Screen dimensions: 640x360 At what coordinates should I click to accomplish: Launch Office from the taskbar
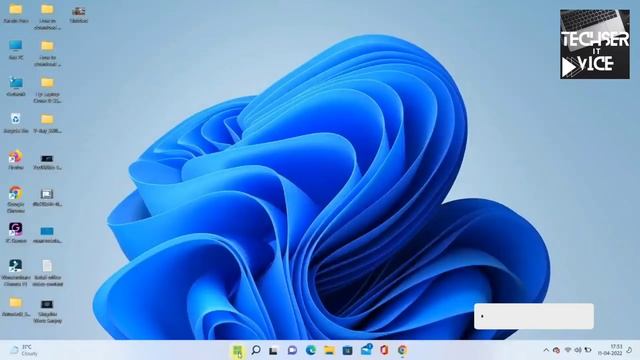pos(384,350)
